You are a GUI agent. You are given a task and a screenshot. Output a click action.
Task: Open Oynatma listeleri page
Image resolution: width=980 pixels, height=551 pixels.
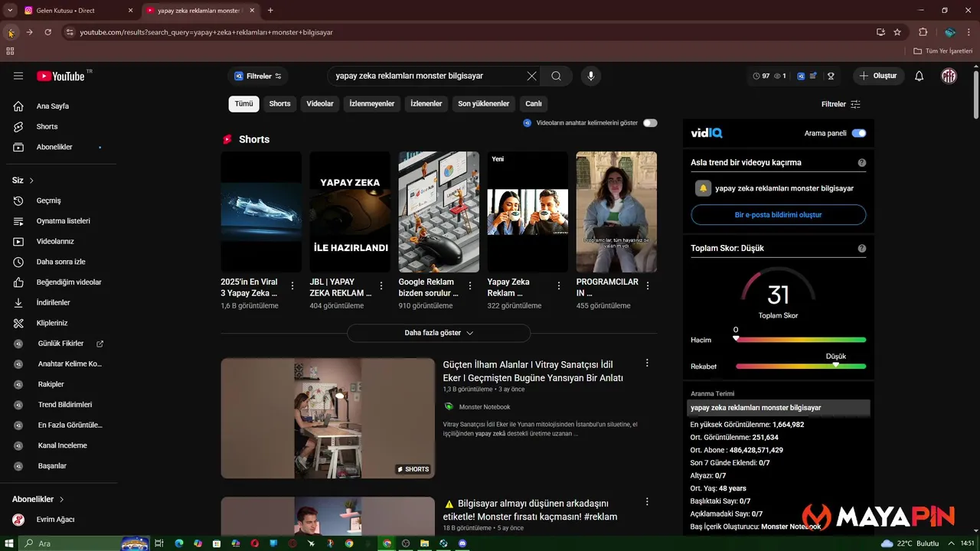tap(61, 221)
